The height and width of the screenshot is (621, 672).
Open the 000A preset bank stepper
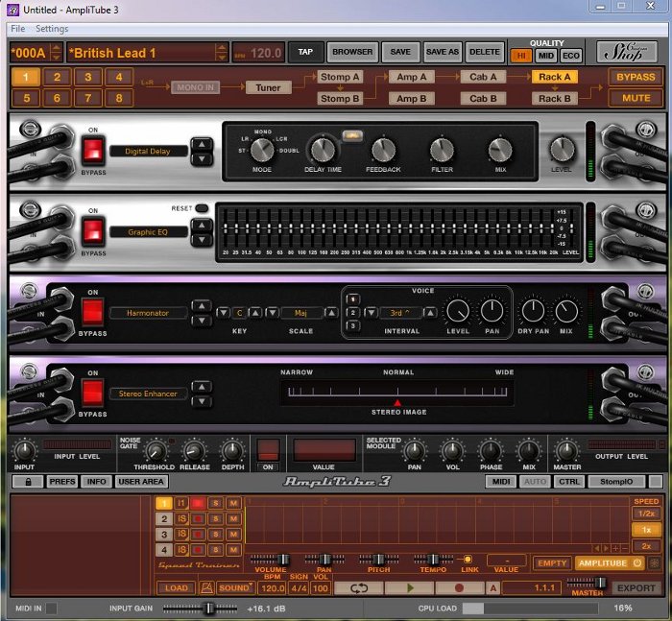tap(56, 52)
